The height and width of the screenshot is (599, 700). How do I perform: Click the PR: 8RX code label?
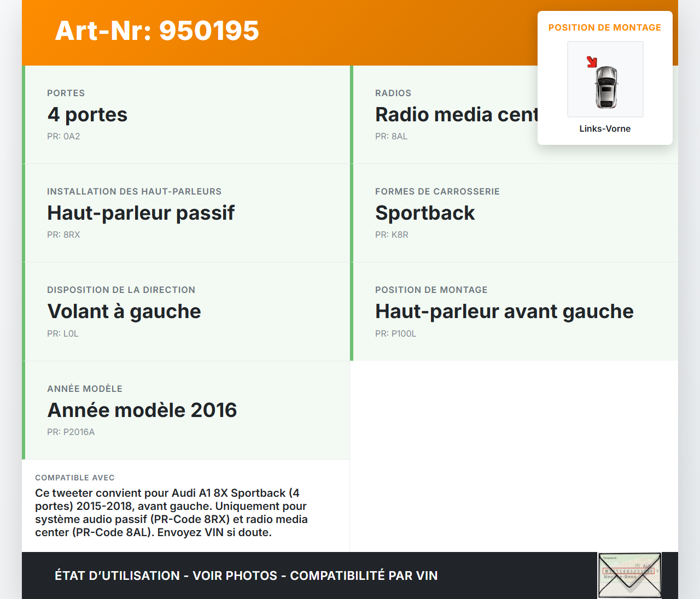(63, 234)
